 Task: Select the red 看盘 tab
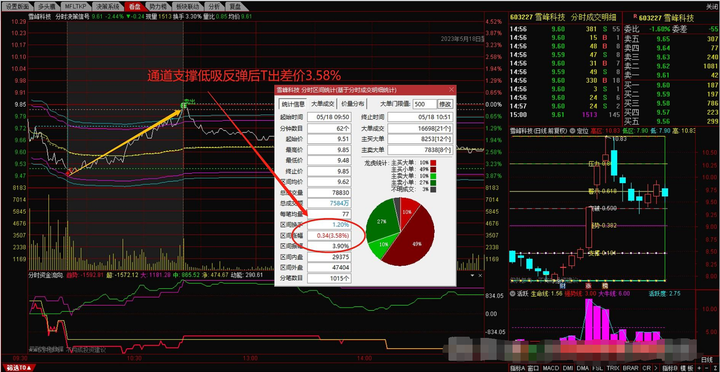[135, 7]
